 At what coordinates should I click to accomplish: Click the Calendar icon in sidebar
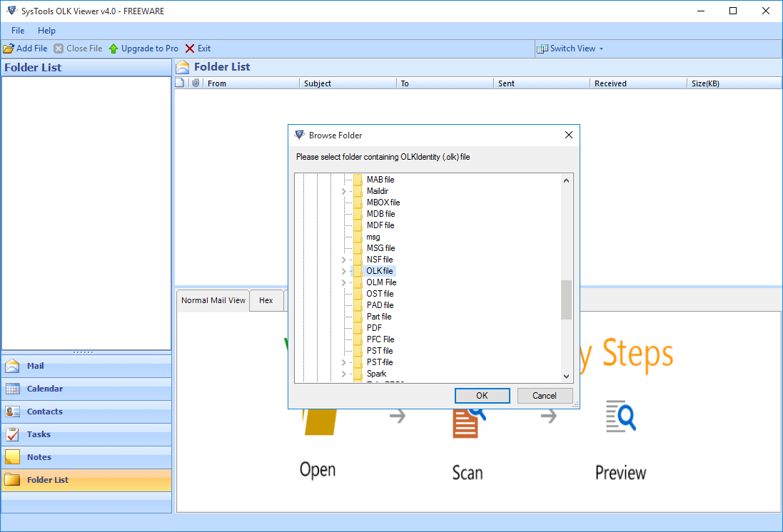[x=12, y=389]
